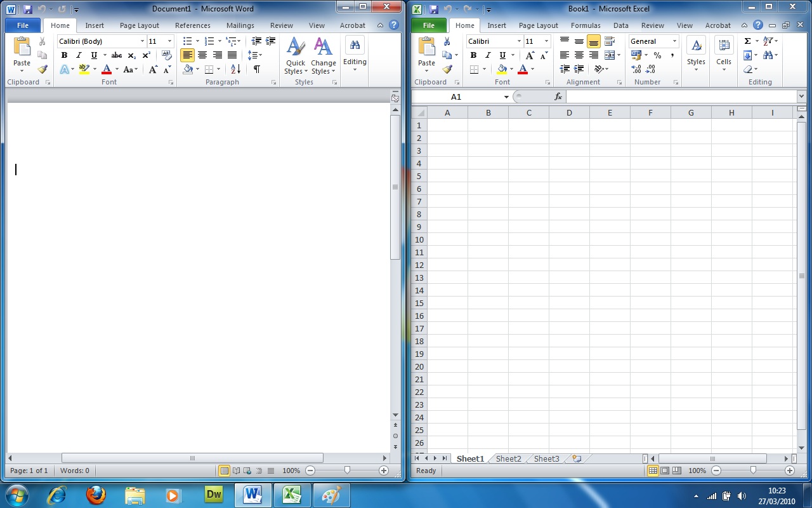Click the Quick Styles button in Word
The height and width of the screenshot is (508, 812).
pyautogui.click(x=296, y=56)
